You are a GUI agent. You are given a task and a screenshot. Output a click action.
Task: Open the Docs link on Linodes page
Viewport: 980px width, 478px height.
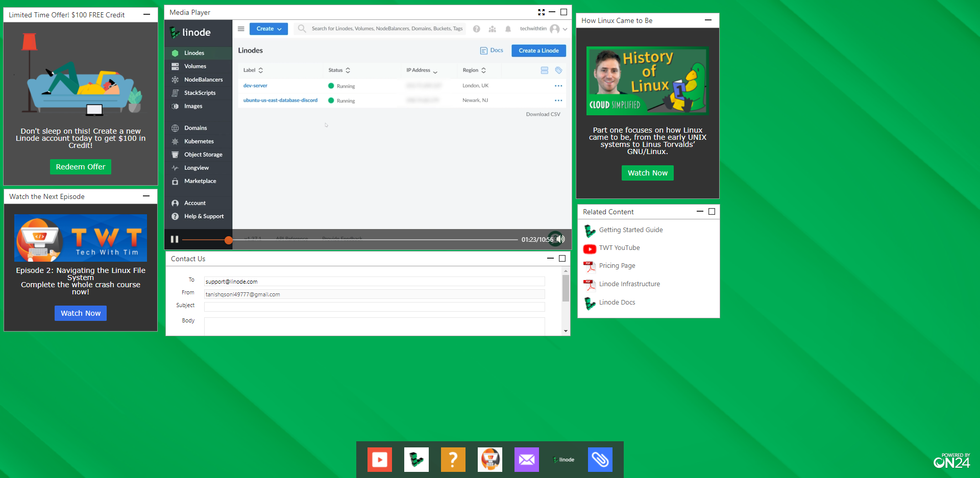[x=492, y=51]
